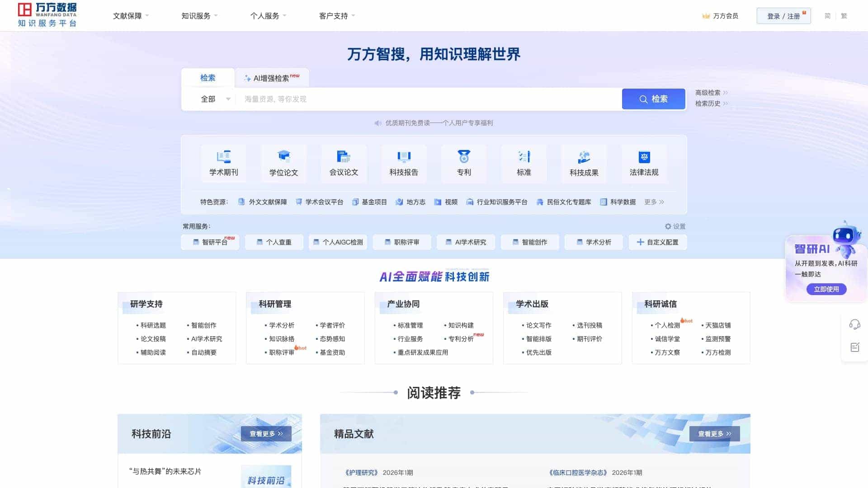Open the 科技报告 report icon
Viewport: 868px width, 488px height.
404,157
